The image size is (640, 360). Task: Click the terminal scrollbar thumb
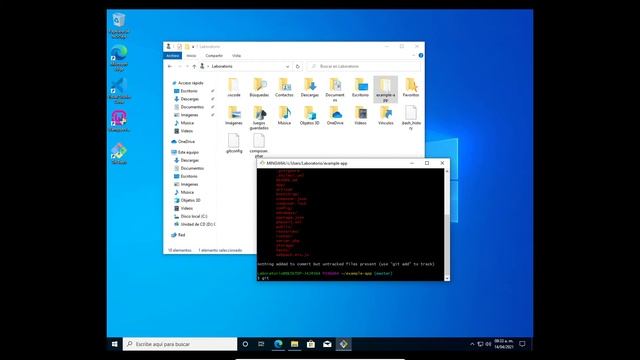tap(447, 245)
